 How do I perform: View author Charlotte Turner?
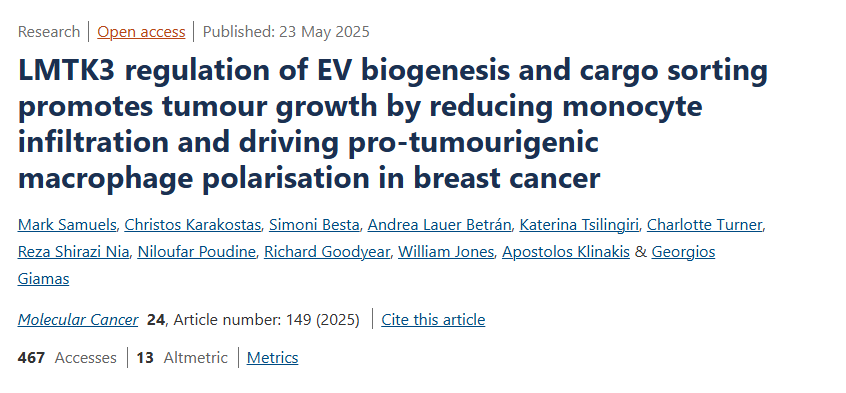tap(705, 225)
